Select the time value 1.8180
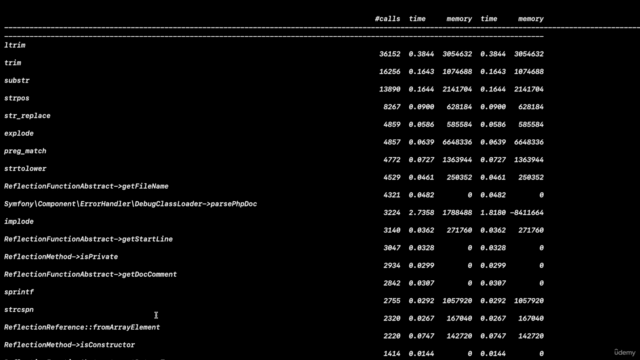 point(493,213)
